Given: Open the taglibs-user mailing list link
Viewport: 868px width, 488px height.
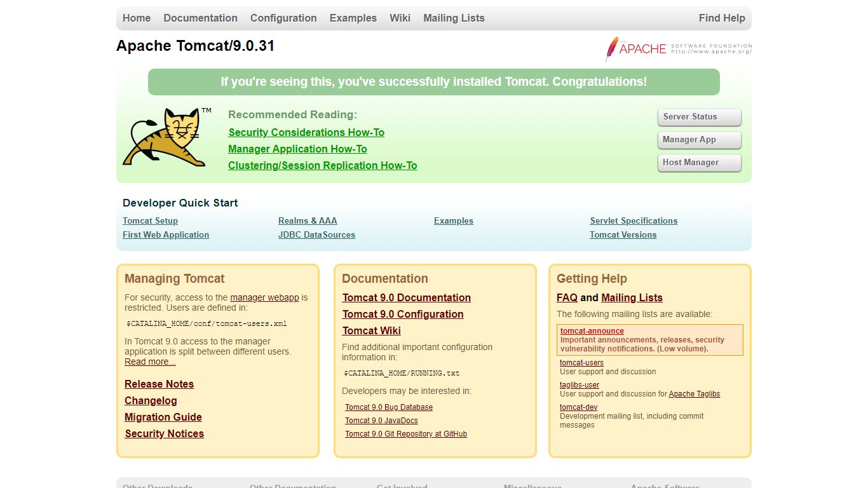Looking at the screenshot, I should 580,385.
